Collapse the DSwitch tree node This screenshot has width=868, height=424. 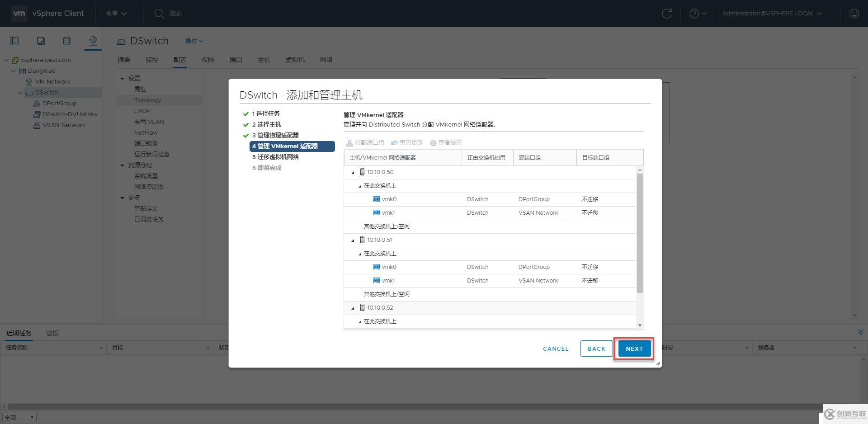point(20,92)
